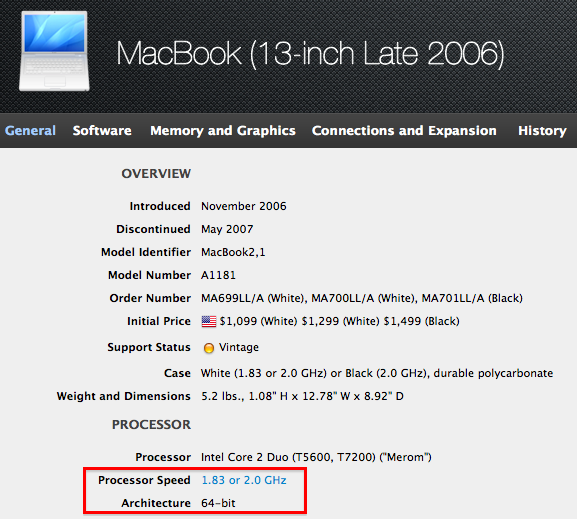
Task: Click the Architecture label
Action: pyautogui.click(x=156, y=503)
